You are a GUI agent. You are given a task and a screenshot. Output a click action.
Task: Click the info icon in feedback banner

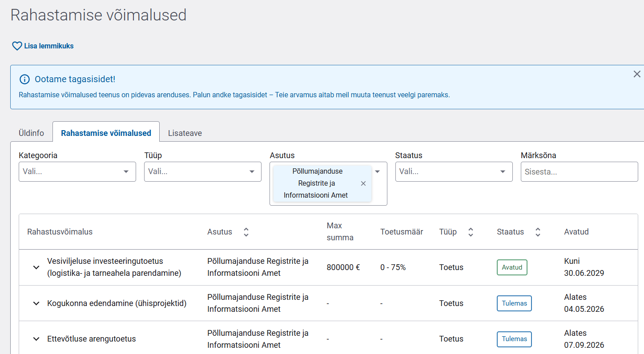[x=24, y=80]
